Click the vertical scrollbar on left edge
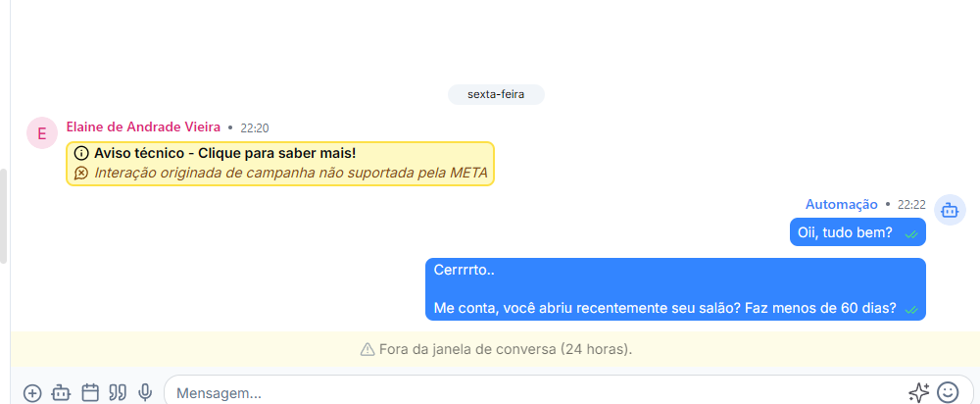This screenshot has height=404, width=980. click(x=4, y=216)
